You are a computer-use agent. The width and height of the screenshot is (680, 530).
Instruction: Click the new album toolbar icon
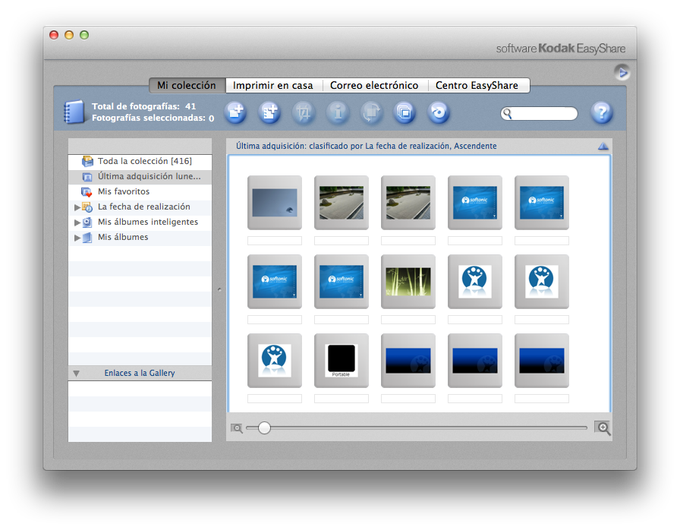(269, 113)
